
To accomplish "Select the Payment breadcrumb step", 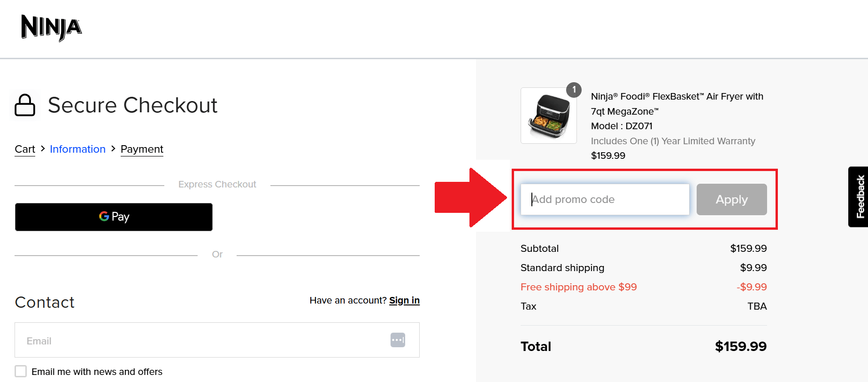I will pyautogui.click(x=142, y=149).
